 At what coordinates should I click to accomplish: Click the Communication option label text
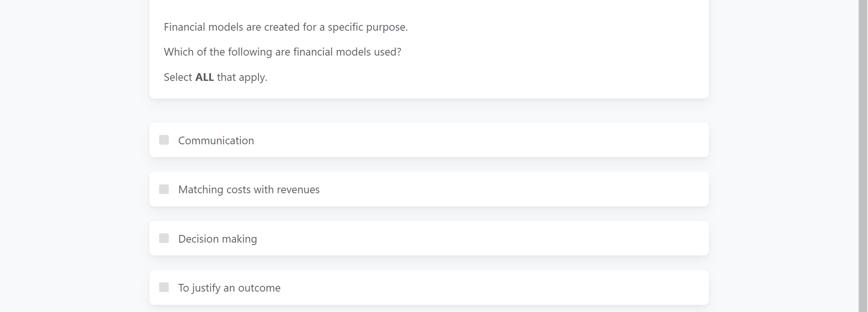[216, 140]
